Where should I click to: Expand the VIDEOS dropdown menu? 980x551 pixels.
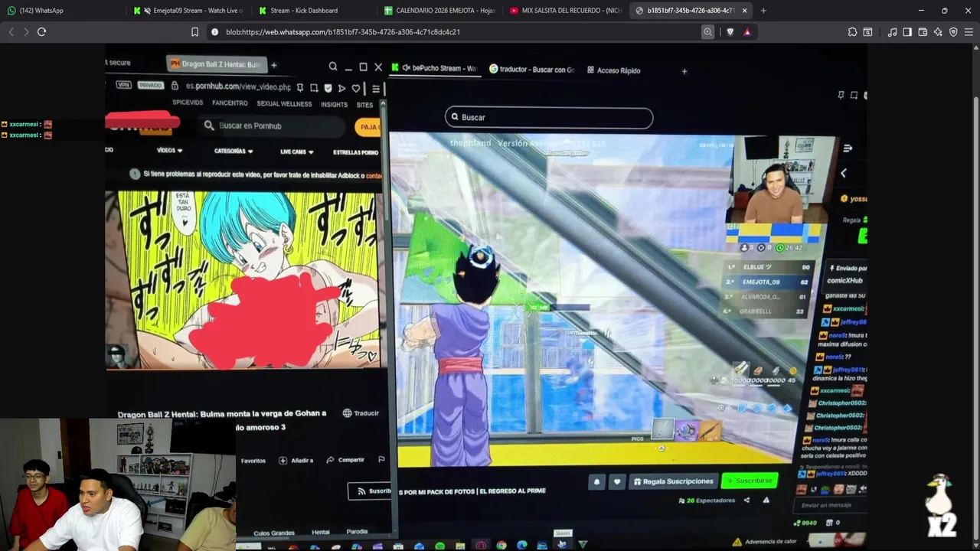click(169, 150)
